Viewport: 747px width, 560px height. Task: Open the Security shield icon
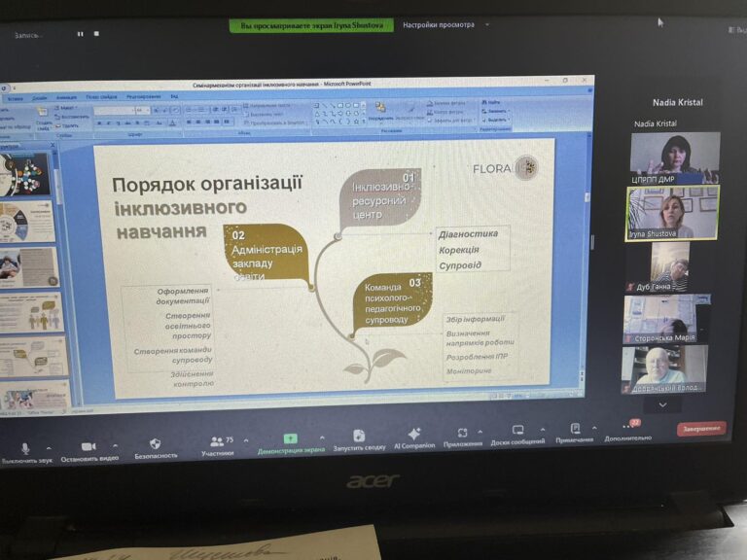pos(156,443)
